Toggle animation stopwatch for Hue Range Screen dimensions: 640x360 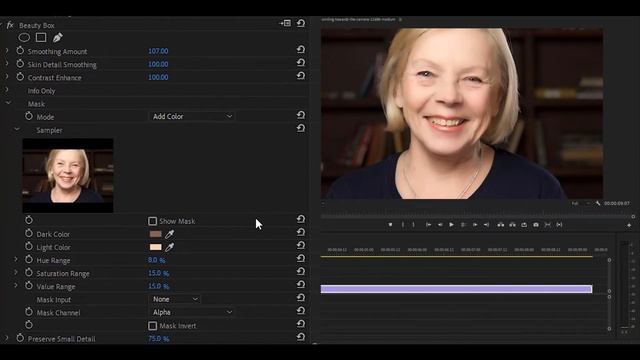click(29, 260)
